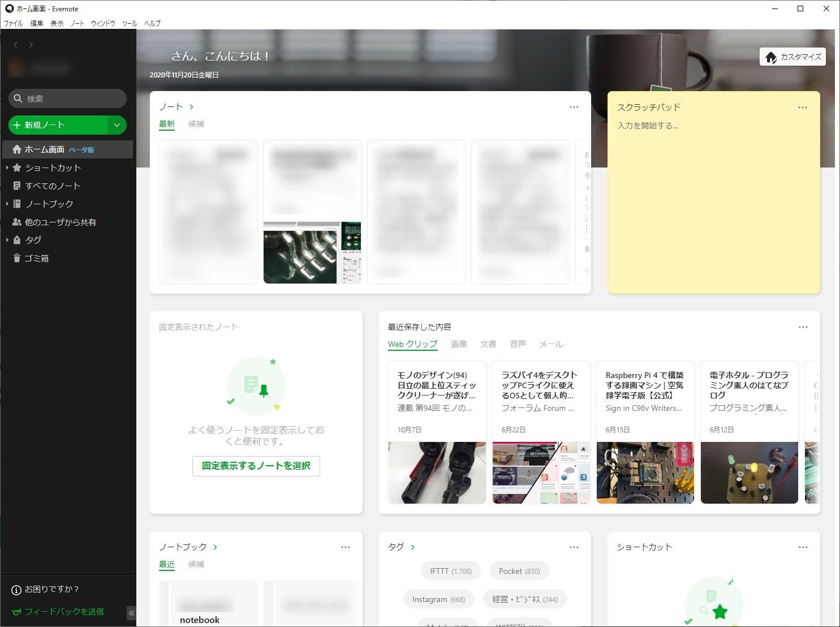Image resolution: width=840 pixels, height=627 pixels.
Task: Switch to 候補 tab in ノートブック widget
Action: coord(196,564)
